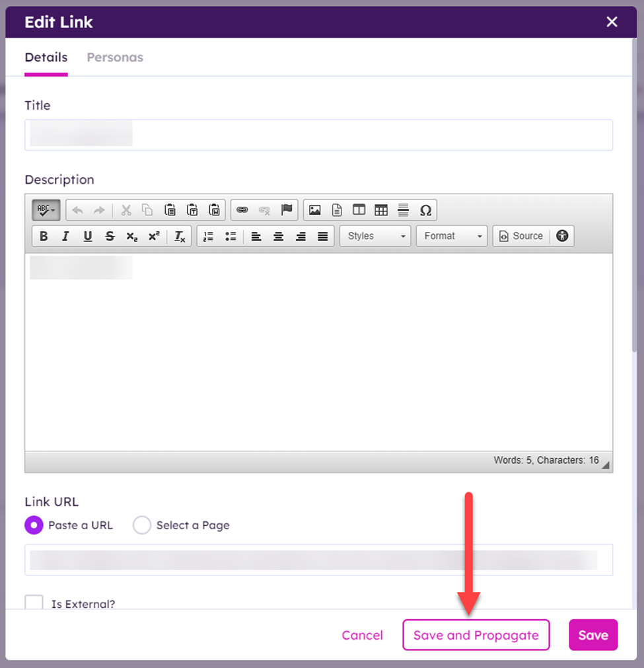Insert an image via toolbar icon

(315, 210)
